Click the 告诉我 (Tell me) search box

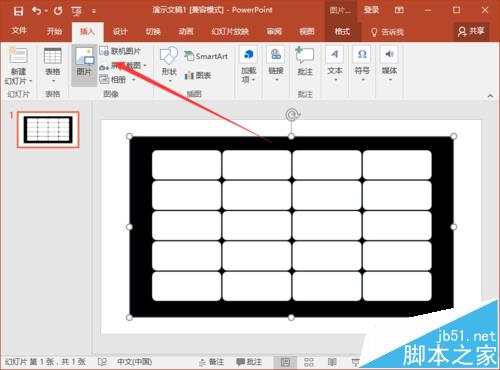pos(388,32)
